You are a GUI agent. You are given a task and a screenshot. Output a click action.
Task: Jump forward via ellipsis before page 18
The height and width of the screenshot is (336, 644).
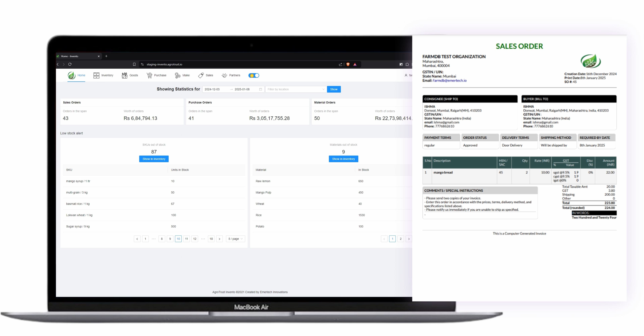[x=203, y=239]
